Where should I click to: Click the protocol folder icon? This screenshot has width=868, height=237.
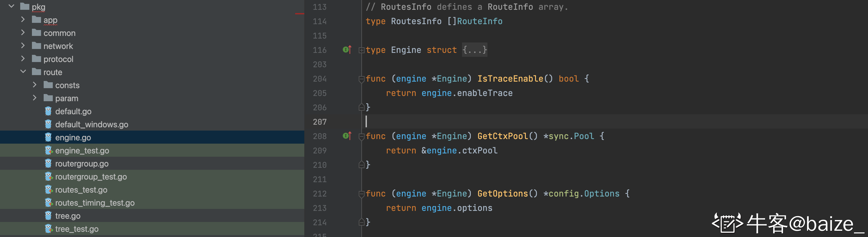click(x=36, y=58)
